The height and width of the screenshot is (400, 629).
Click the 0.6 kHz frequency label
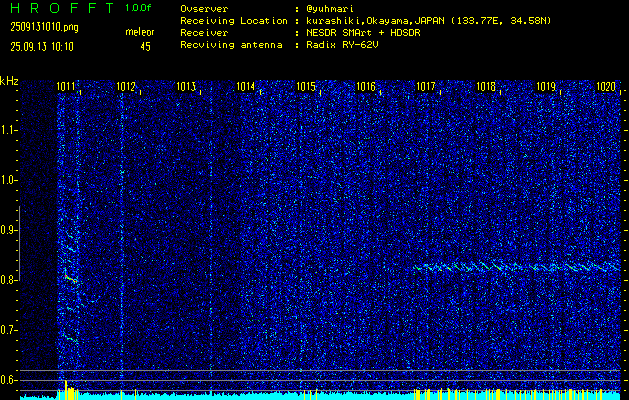coord(7,380)
